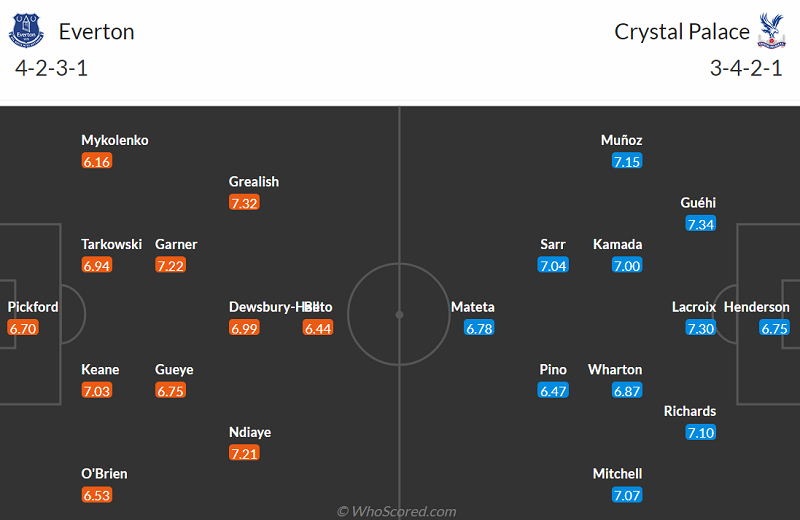Click O'Brien's 6.53 rating badge

(x=96, y=495)
